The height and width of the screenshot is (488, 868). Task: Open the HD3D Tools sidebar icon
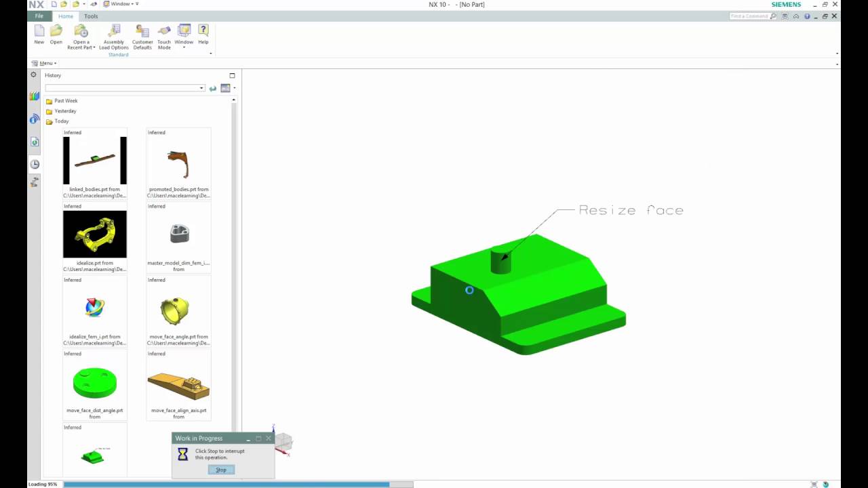point(34,119)
